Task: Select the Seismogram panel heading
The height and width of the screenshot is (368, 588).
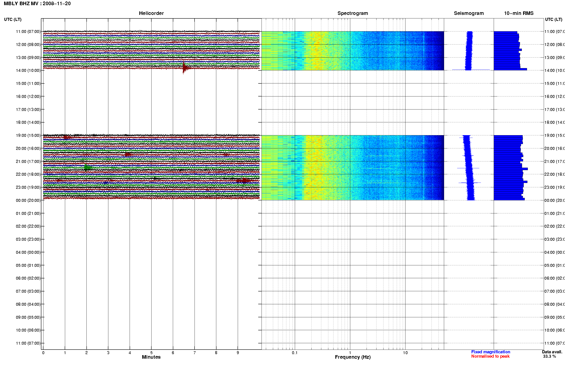Action: tap(469, 13)
